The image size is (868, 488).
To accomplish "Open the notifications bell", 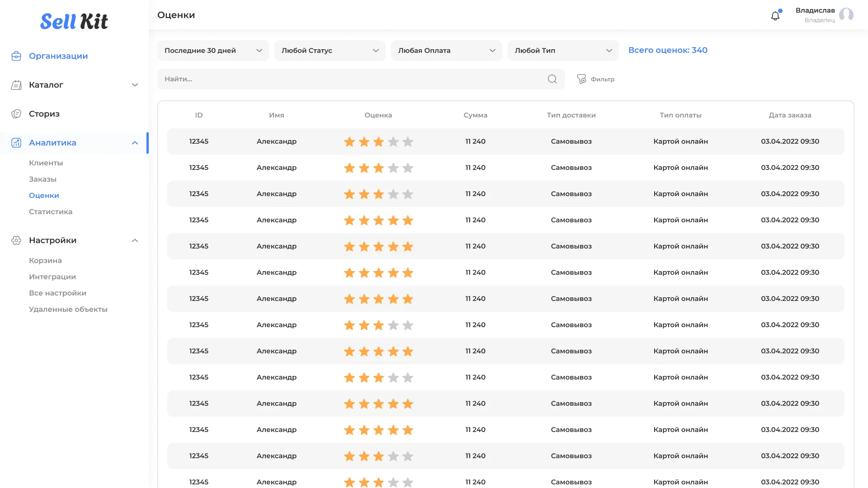I will pos(775,16).
